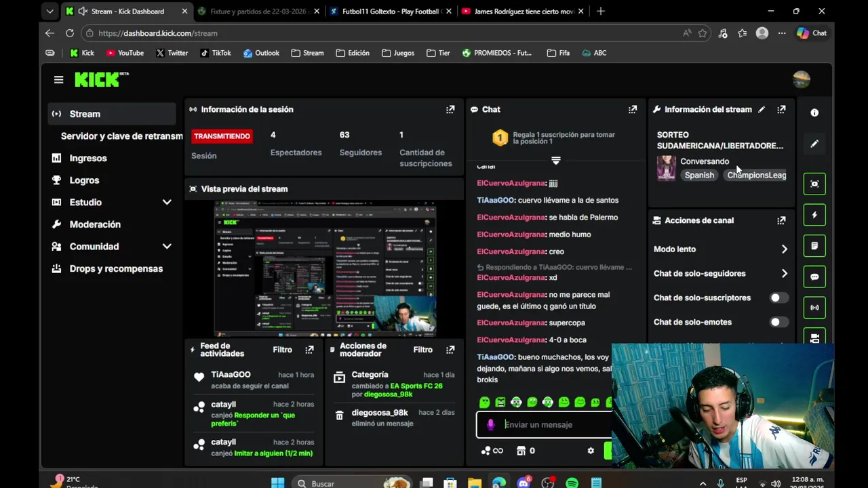The height and width of the screenshot is (488, 868).
Task: Click the ChampionsLeague tag
Action: (x=755, y=175)
